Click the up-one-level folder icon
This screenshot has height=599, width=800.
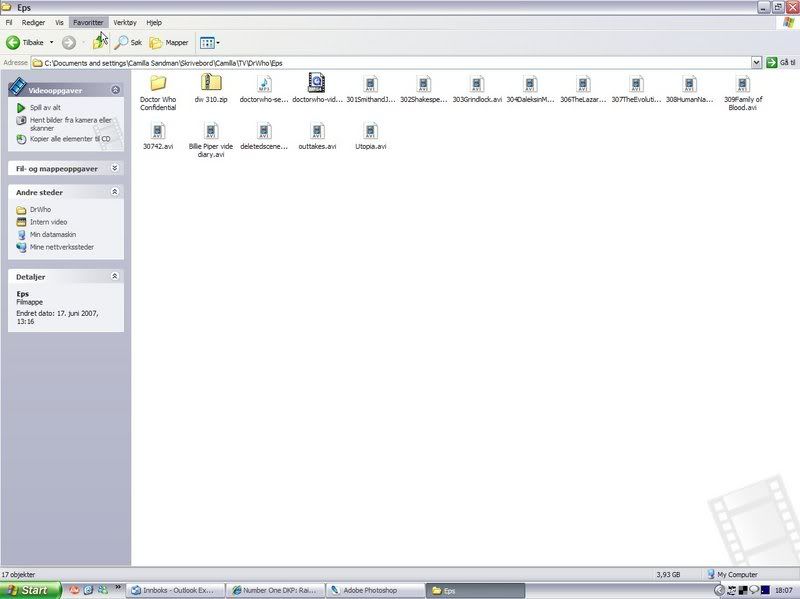click(x=99, y=43)
